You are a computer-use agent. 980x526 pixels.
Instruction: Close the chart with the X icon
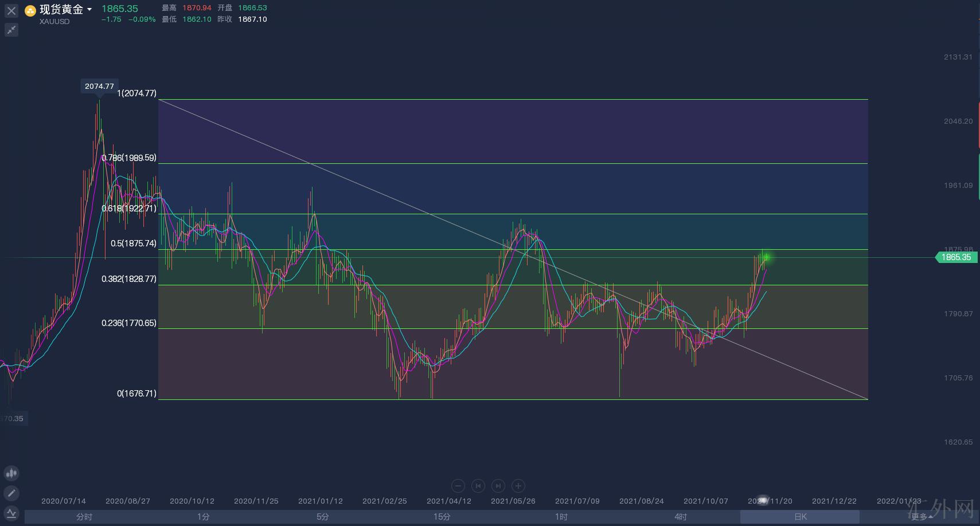click(11, 11)
